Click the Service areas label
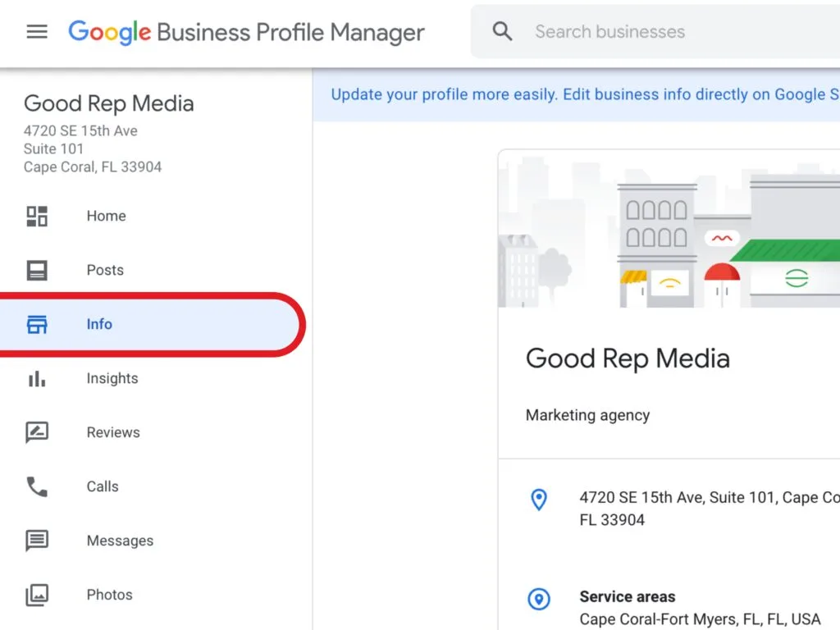Image resolution: width=840 pixels, height=630 pixels. (628, 596)
